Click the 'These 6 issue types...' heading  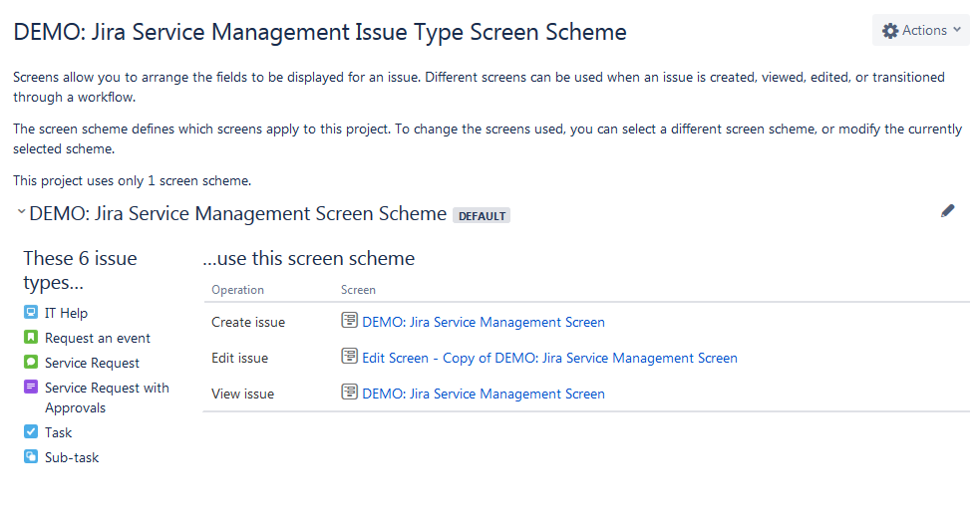80,270
